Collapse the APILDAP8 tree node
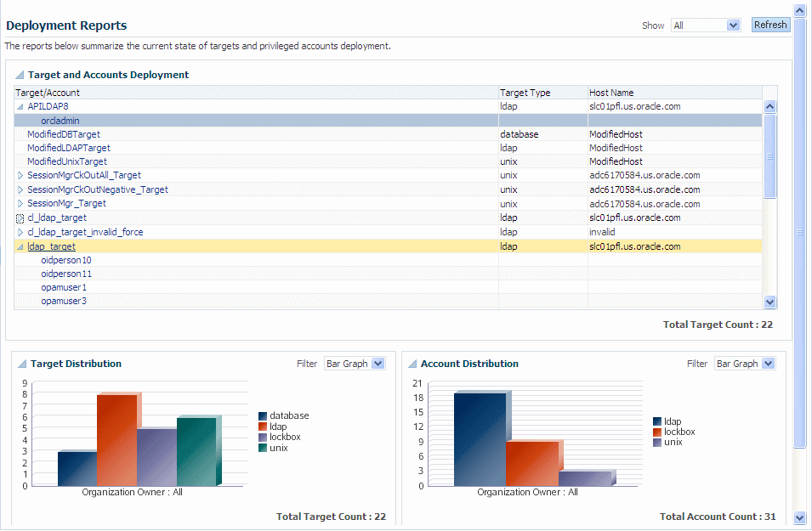Viewport: 812px width, 531px height. (x=20, y=106)
